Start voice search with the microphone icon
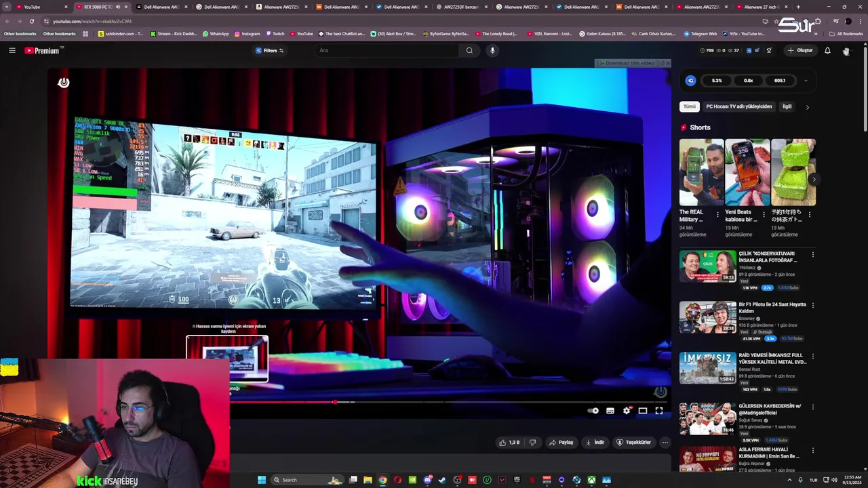 point(492,50)
